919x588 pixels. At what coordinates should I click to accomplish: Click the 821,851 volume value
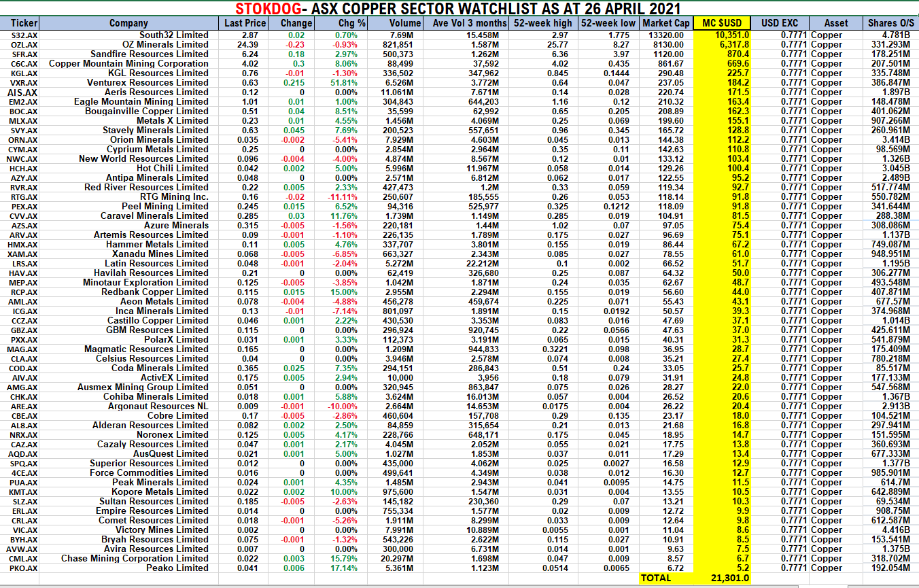click(x=398, y=44)
